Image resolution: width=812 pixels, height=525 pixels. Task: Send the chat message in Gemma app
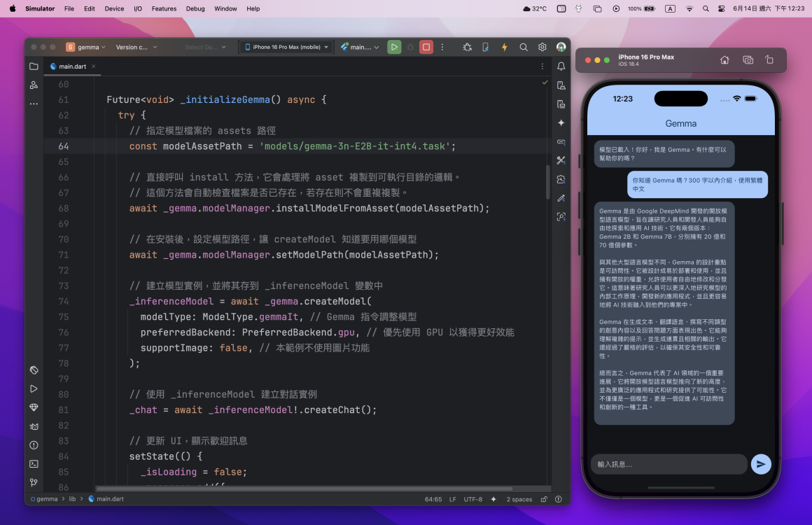[761, 464]
